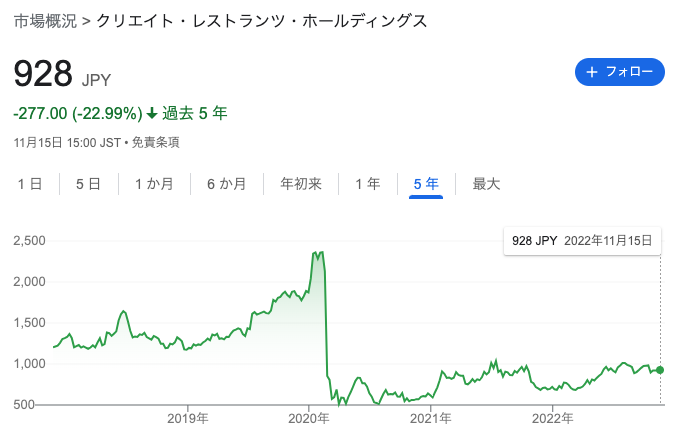Click the 2022年 axis label
The image size is (676, 441).
(552, 418)
